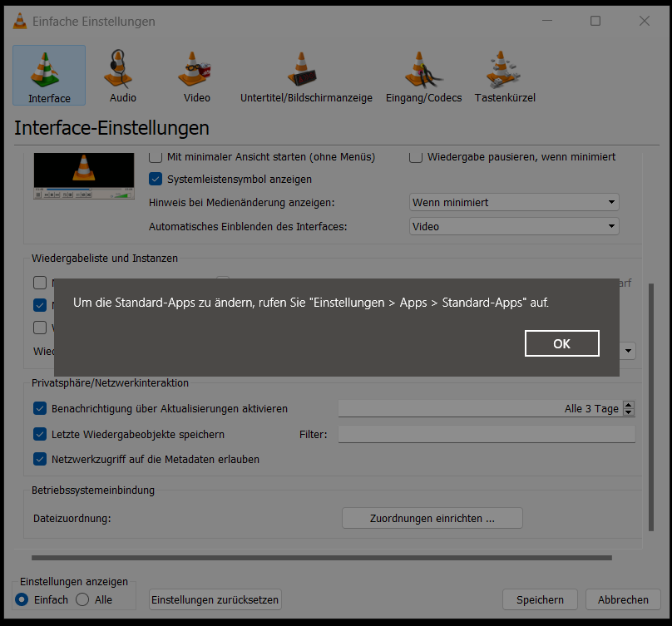Click the Eingang/Codecs tab label
Viewport: 672px width, 626px height.
(x=424, y=98)
